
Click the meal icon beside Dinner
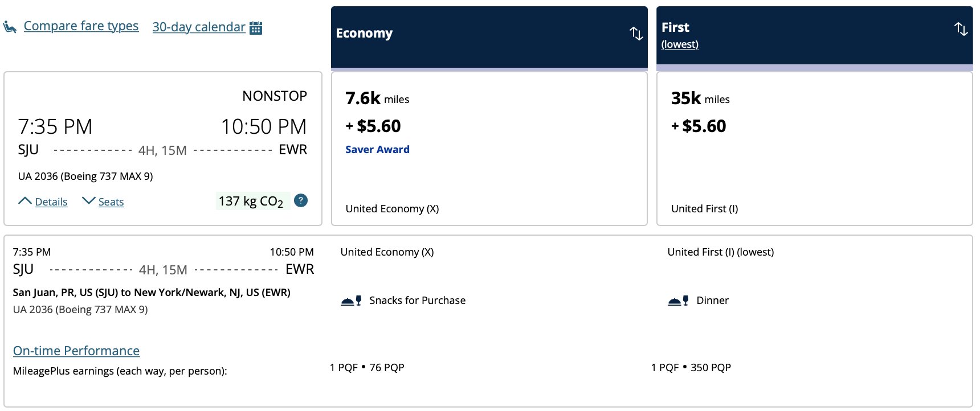pos(678,301)
